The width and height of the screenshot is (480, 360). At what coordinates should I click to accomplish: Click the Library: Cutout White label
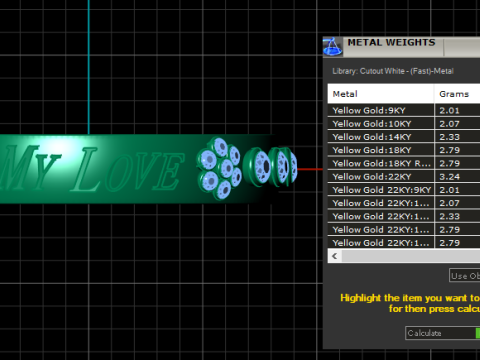tap(393, 71)
